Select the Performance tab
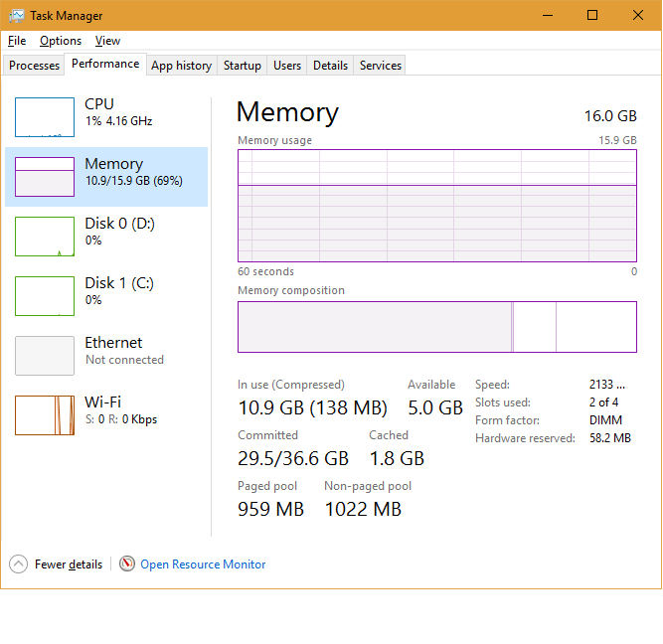The height and width of the screenshot is (644, 663). (x=105, y=64)
